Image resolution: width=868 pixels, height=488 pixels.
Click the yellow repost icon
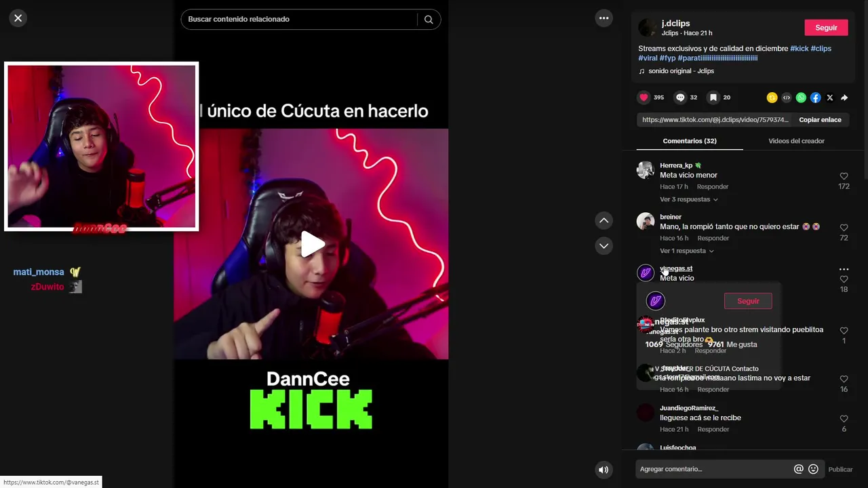pyautogui.click(x=772, y=98)
